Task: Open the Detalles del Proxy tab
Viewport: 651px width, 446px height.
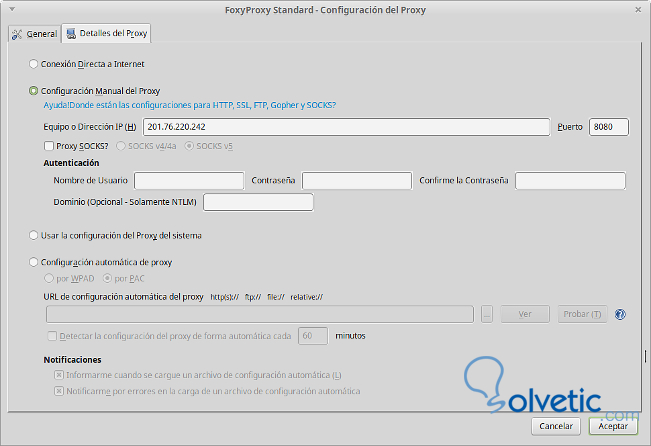Action: 107,33
